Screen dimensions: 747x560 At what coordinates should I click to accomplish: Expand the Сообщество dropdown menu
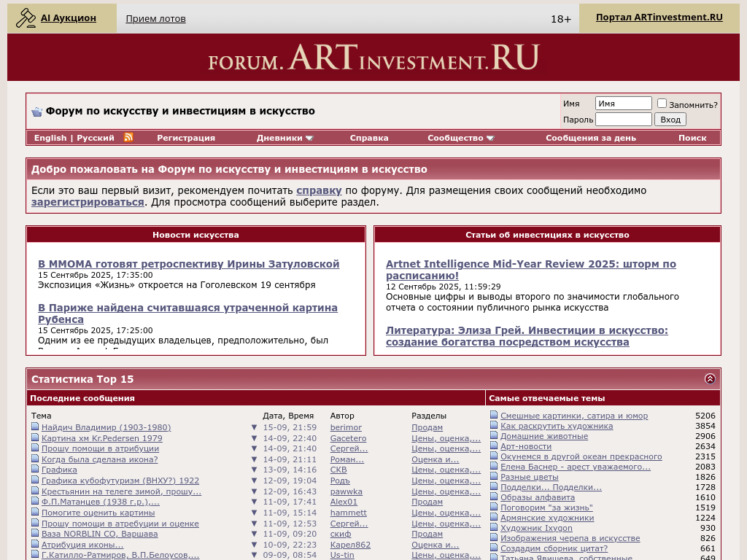click(x=460, y=138)
